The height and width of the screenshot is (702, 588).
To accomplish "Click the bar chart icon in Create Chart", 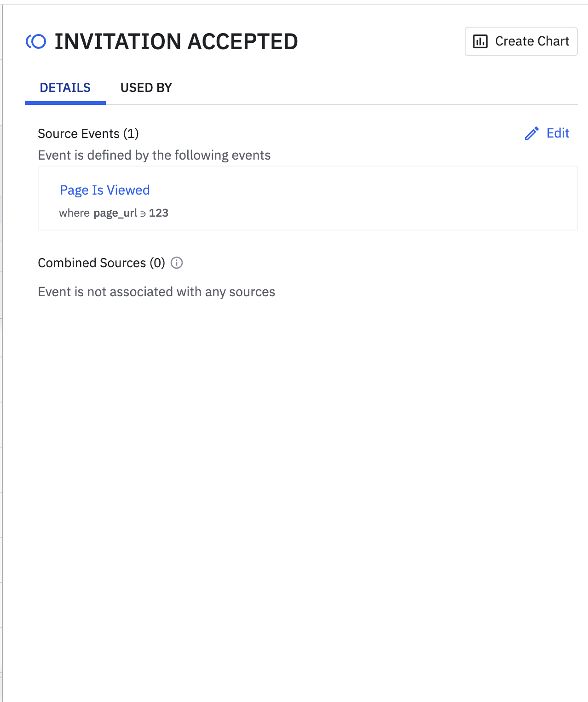I will pos(480,41).
